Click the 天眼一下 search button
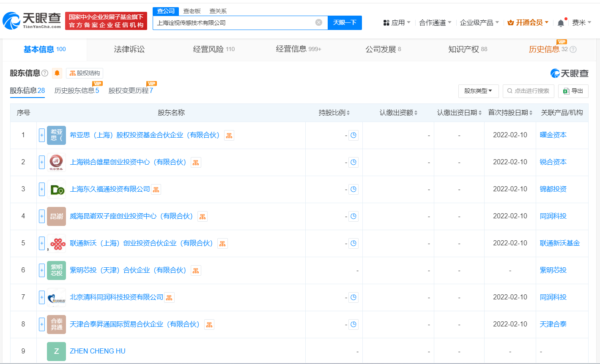The height and width of the screenshot is (364, 600). (x=345, y=22)
